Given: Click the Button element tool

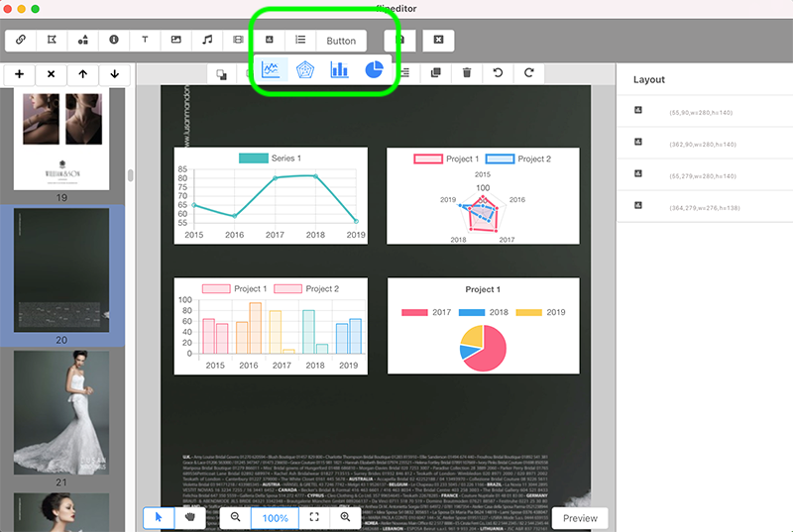Looking at the screenshot, I should (341, 41).
